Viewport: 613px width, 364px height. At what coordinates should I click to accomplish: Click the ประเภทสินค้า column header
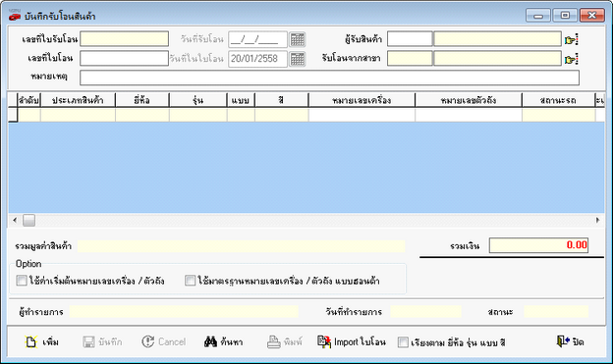pos(78,100)
